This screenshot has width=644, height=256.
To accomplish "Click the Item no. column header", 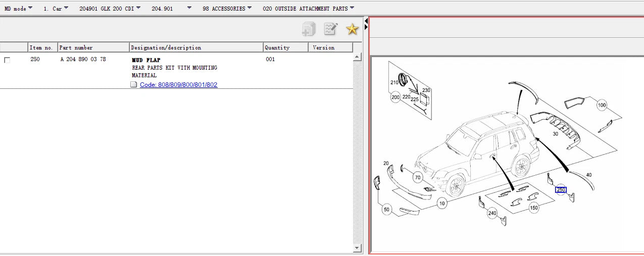I will coord(43,47).
